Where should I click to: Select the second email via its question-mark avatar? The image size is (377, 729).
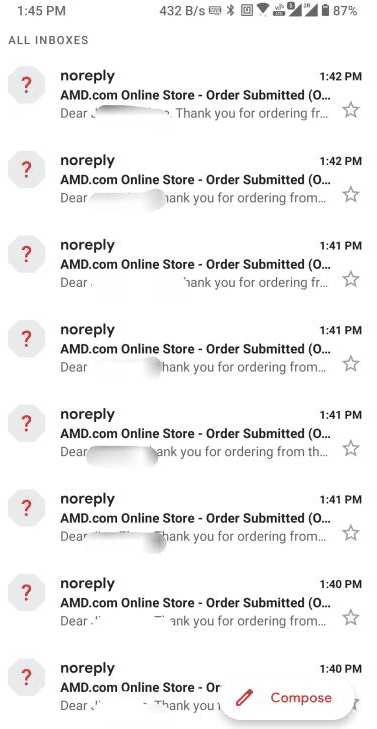[26, 169]
